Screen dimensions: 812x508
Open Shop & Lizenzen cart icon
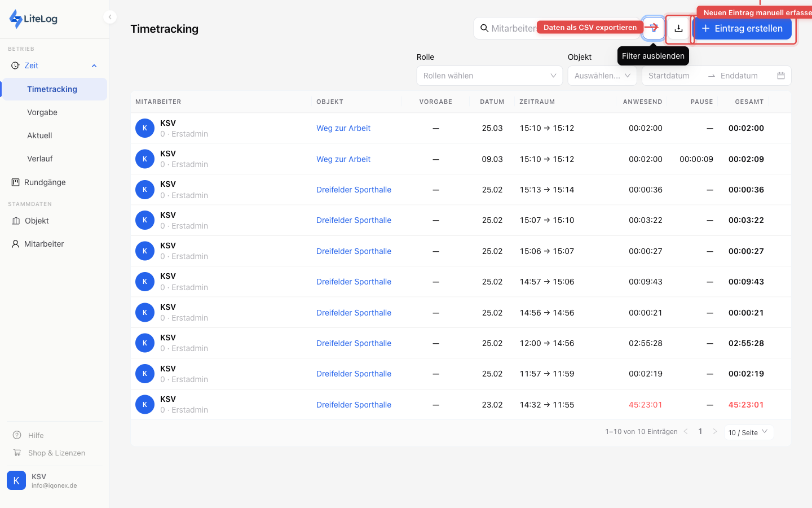click(x=17, y=453)
